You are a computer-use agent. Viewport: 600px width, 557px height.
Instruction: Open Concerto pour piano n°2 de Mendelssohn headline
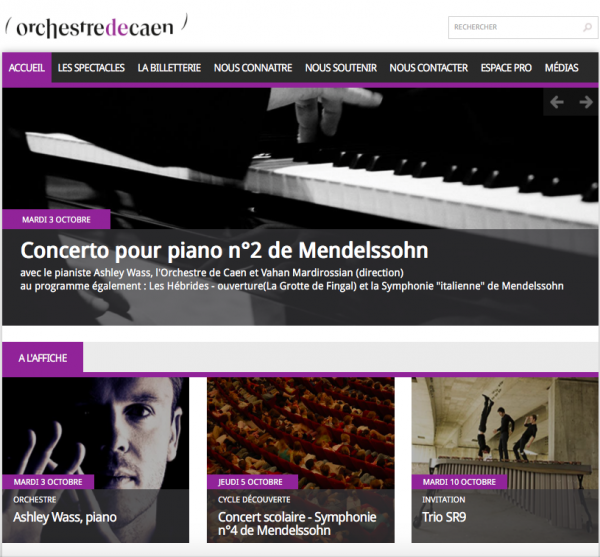224,250
